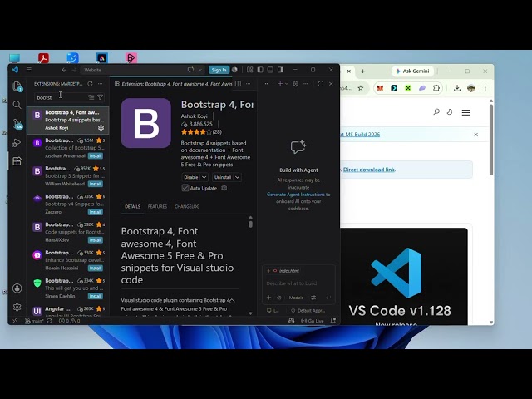Screen dimensions: 532x399
Task: Open the Manage gear in activity bar
Action: 17,307
